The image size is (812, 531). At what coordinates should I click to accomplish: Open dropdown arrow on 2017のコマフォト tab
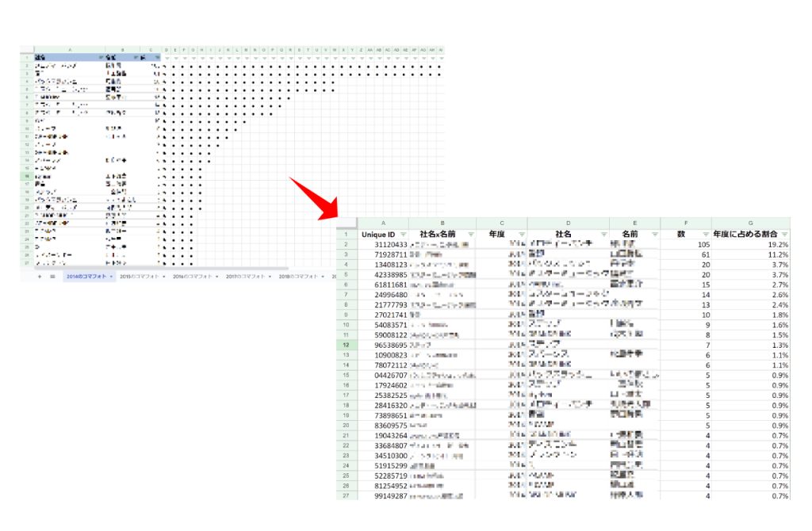(x=271, y=277)
